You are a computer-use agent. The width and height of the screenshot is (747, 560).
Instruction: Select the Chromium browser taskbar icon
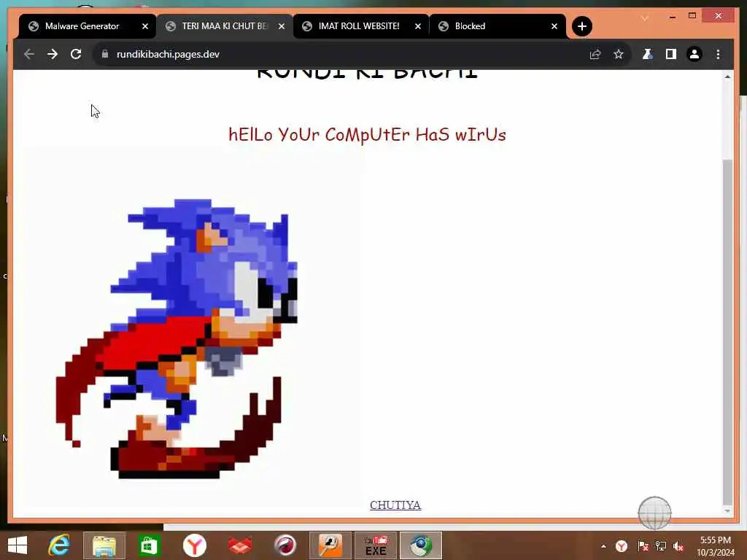click(421, 545)
